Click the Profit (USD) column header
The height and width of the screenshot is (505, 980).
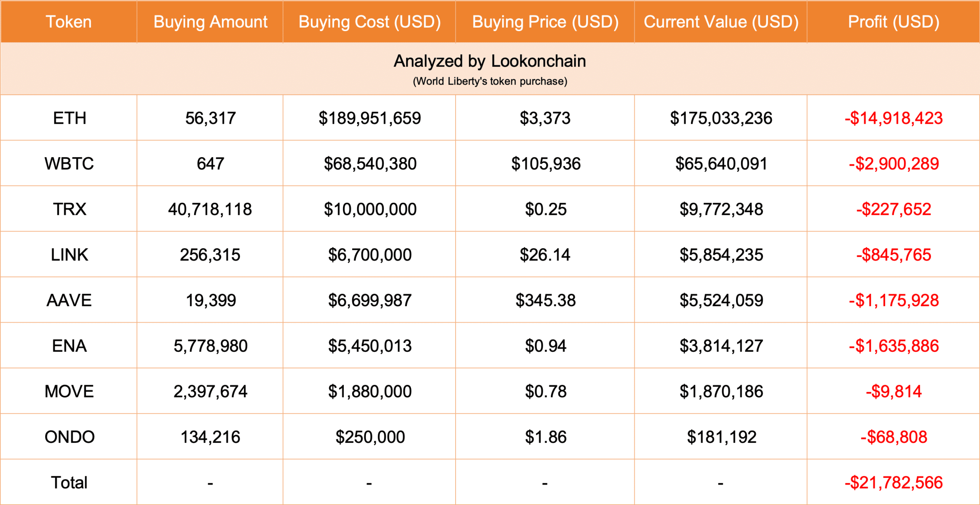[x=893, y=22]
